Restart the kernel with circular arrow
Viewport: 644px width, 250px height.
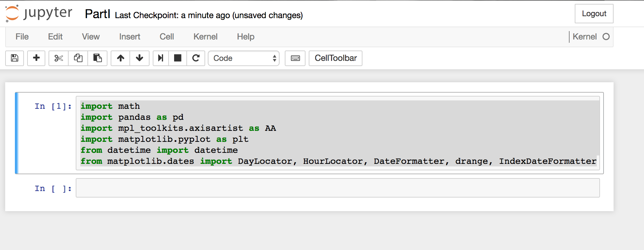(196, 58)
